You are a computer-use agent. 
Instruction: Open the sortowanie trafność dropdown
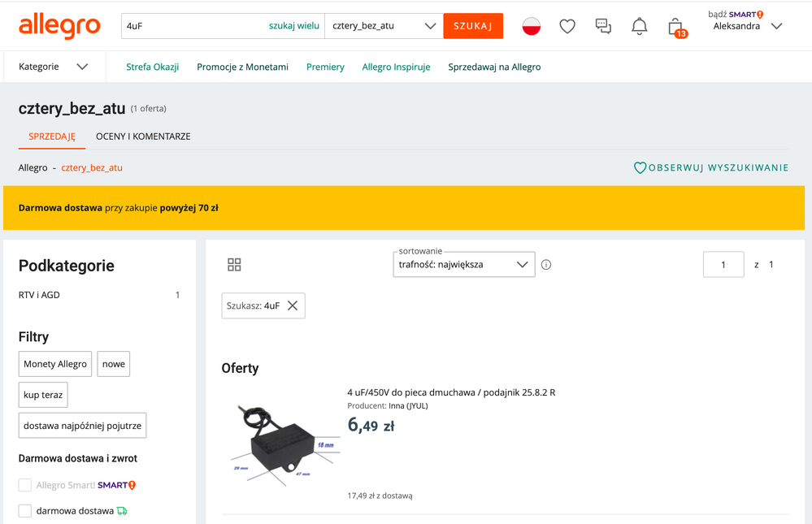tap(464, 265)
